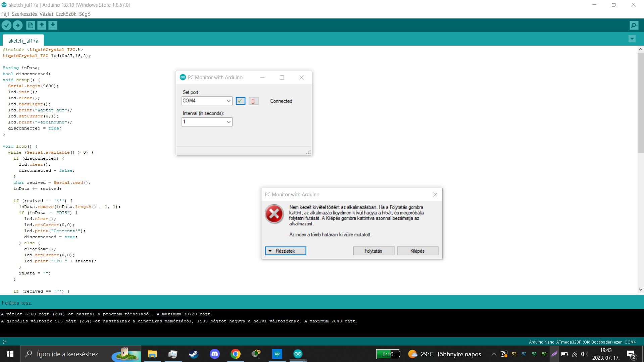
Task: Click the red error icon in dialog
Action: [x=274, y=214]
